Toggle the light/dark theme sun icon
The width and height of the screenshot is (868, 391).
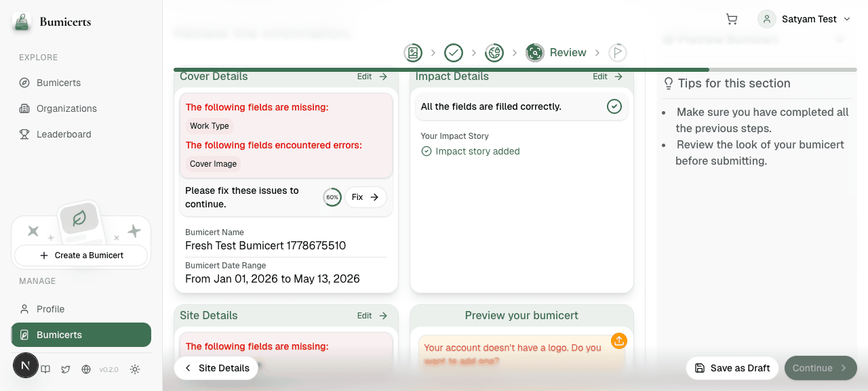(x=135, y=369)
